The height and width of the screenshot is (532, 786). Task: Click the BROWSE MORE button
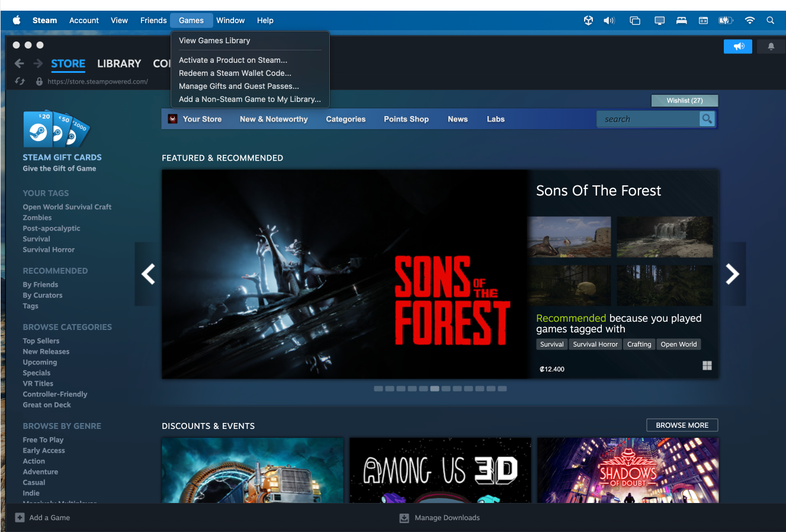point(682,425)
